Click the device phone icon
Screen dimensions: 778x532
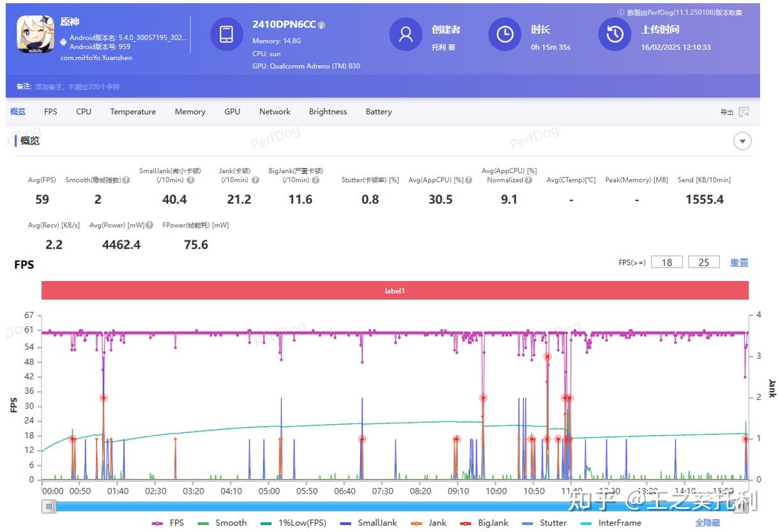tap(226, 34)
